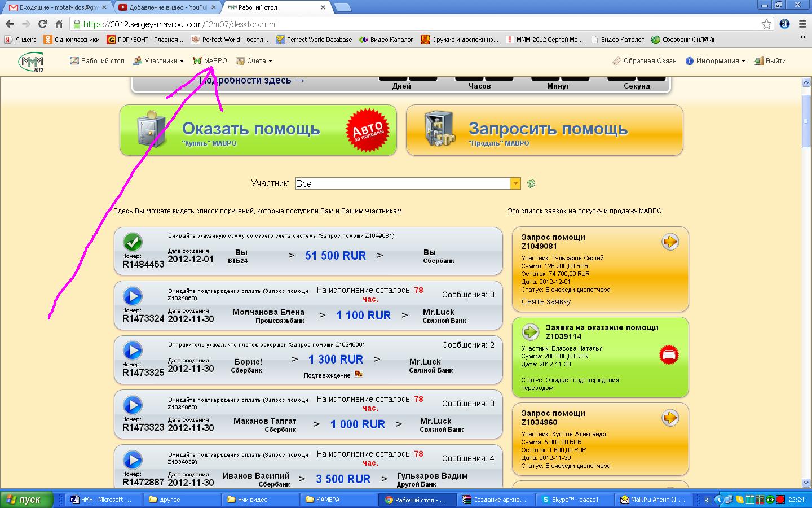The height and width of the screenshot is (508, 812).
Task: Click blue play icon on order R1472887
Action: (133, 459)
